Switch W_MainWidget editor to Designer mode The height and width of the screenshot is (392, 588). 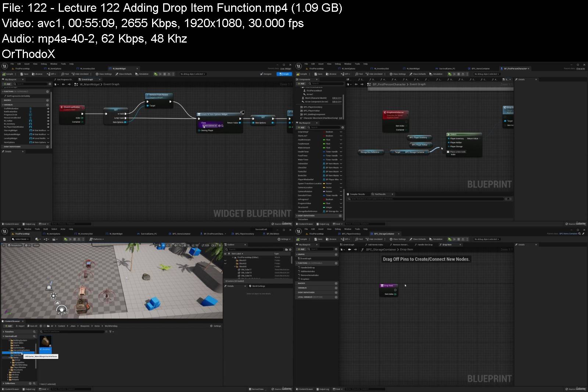266,74
